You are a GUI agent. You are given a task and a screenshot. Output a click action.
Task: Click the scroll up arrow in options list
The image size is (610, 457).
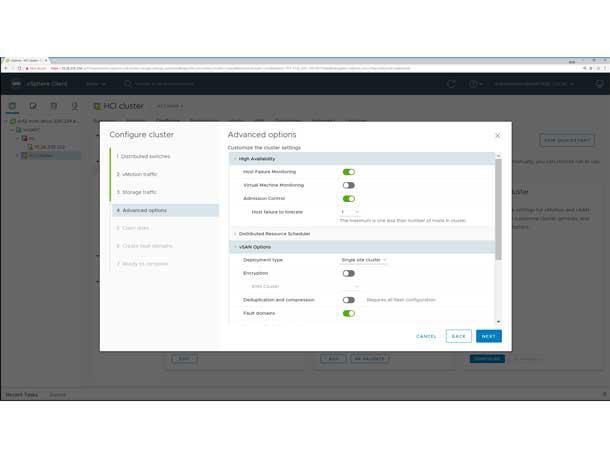(498, 156)
